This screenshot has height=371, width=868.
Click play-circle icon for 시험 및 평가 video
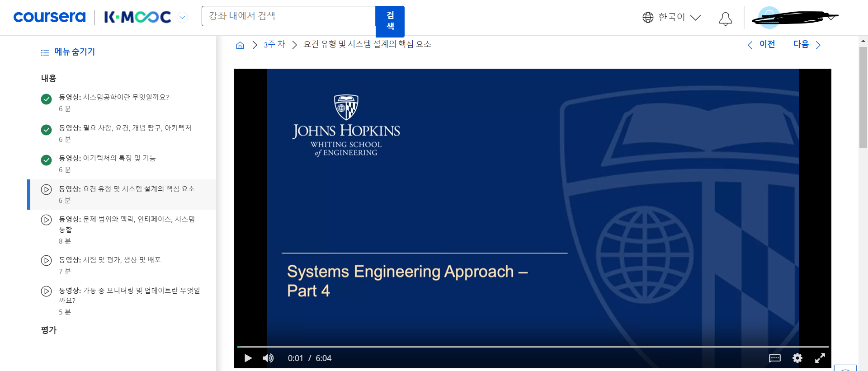(46, 260)
